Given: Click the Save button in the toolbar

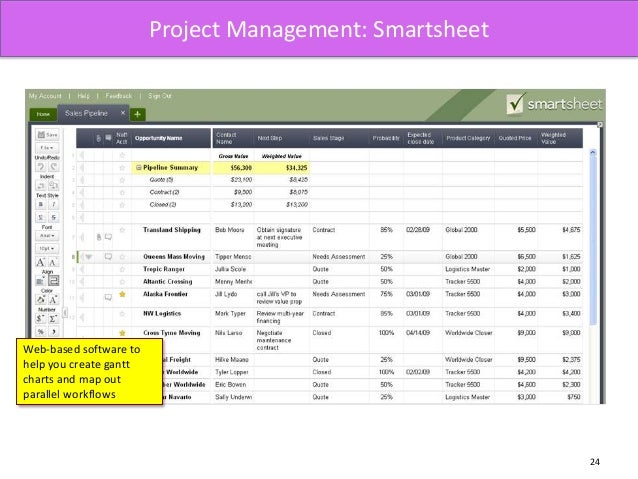Looking at the screenshot, I should pos(47,135).
